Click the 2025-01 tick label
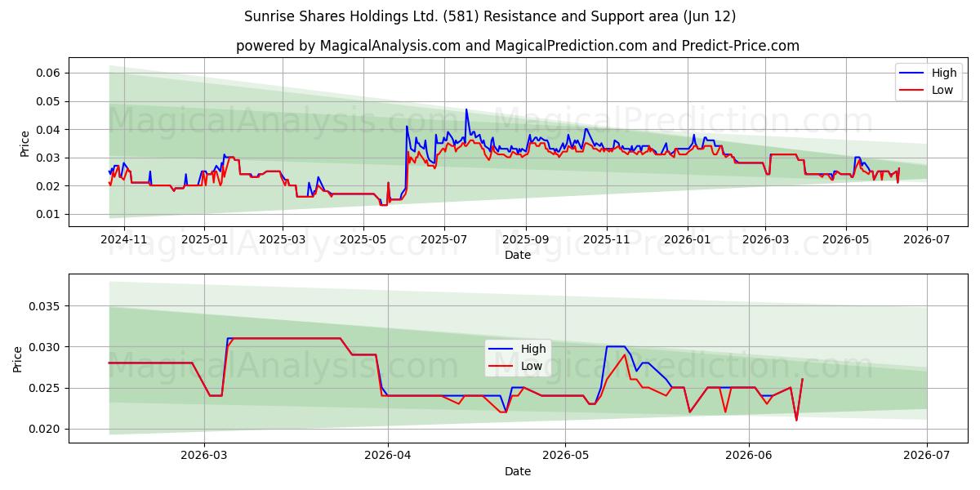This screenshot has height=490, width=980. (204, 240)
